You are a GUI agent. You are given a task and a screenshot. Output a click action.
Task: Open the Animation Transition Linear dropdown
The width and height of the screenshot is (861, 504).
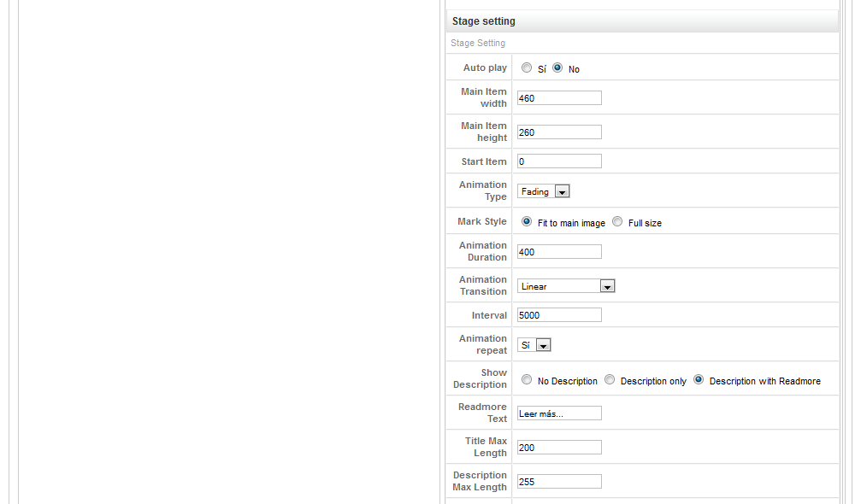click(565, 286)
